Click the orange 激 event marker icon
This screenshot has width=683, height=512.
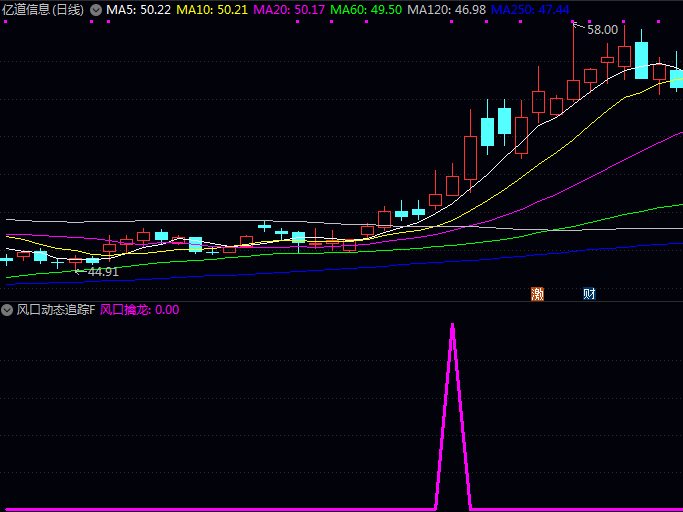coord(537,294)
